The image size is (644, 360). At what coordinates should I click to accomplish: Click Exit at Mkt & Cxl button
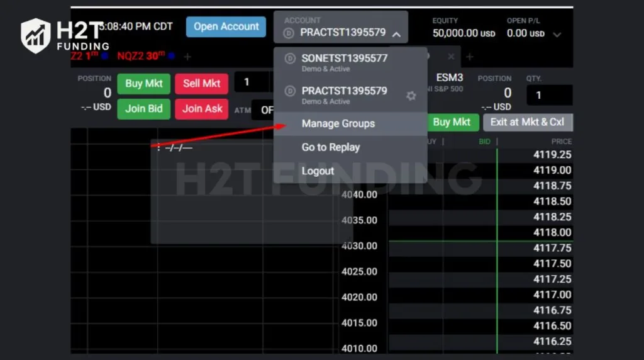[x=528, y=122]
